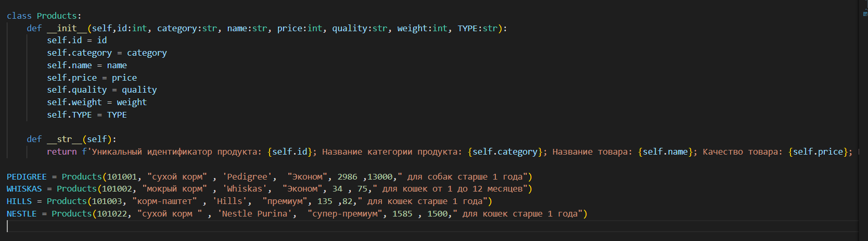Click the line 'self.name = name'

(x=87, y=65)
